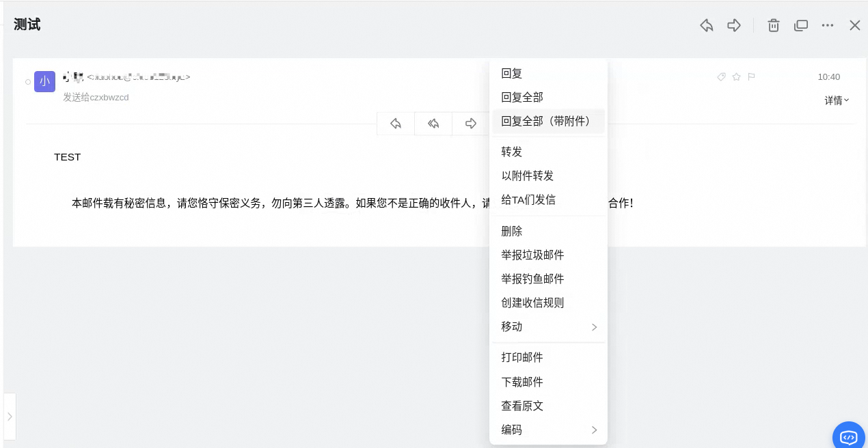
Task: Delete the email using the trash icon
Action: pos(773,25)
